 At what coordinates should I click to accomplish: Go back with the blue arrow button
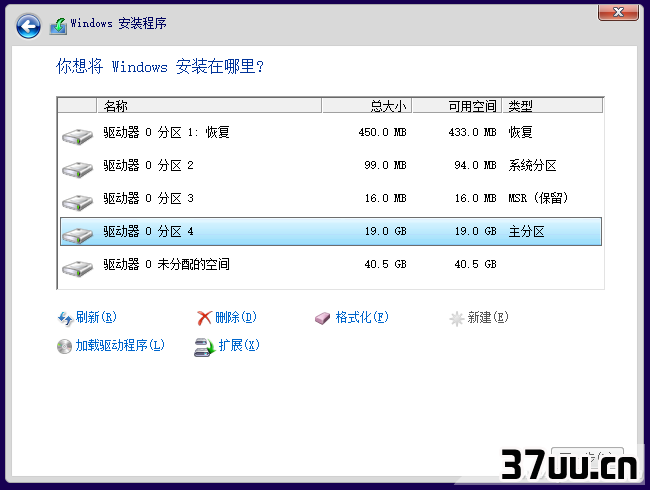pyautogui.click(x=28, y=27)
